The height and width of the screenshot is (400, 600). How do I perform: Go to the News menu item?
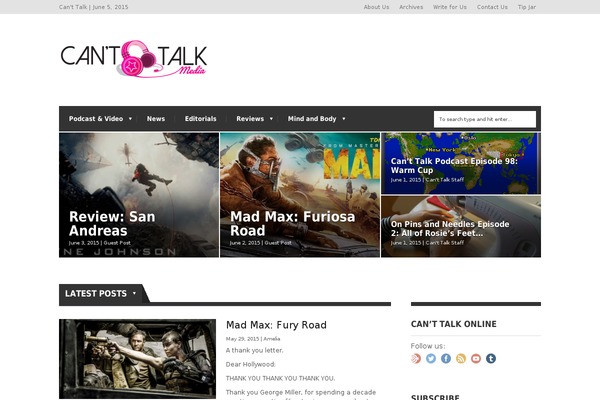coord(156,119)
